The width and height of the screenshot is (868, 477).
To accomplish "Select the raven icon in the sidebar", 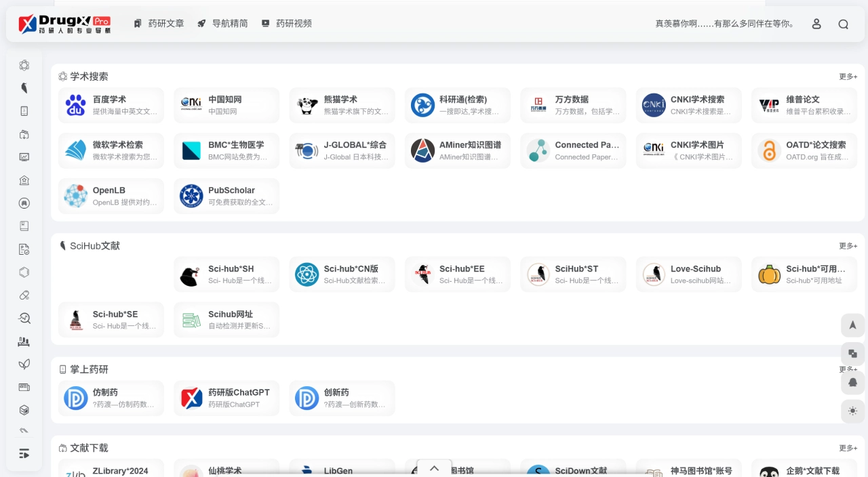I will coord(24,88).
